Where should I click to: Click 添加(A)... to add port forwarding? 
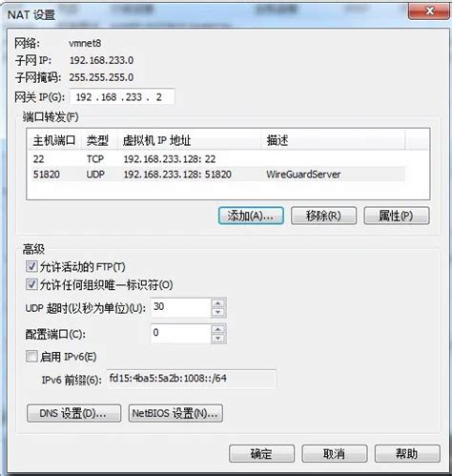click(251, 216)
